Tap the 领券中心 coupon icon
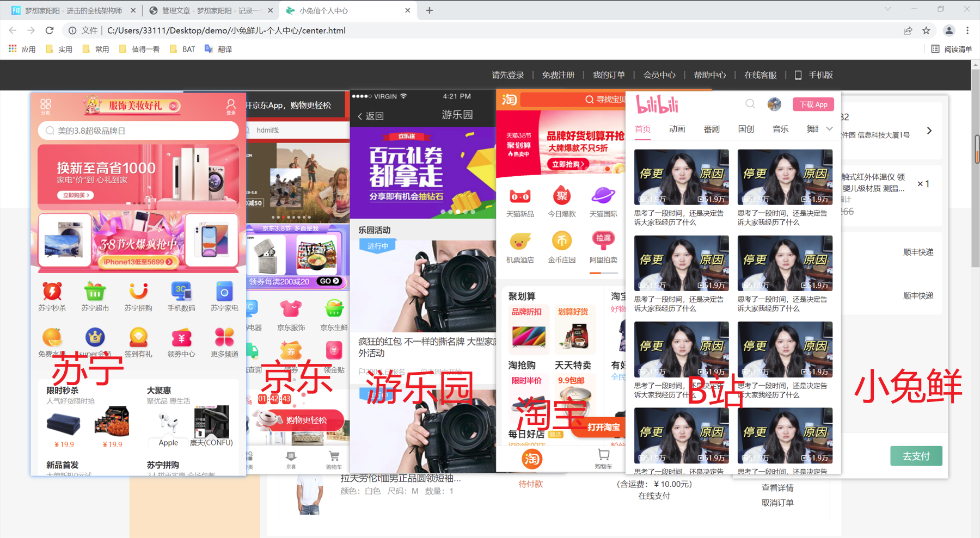 (x=181, y=338)
